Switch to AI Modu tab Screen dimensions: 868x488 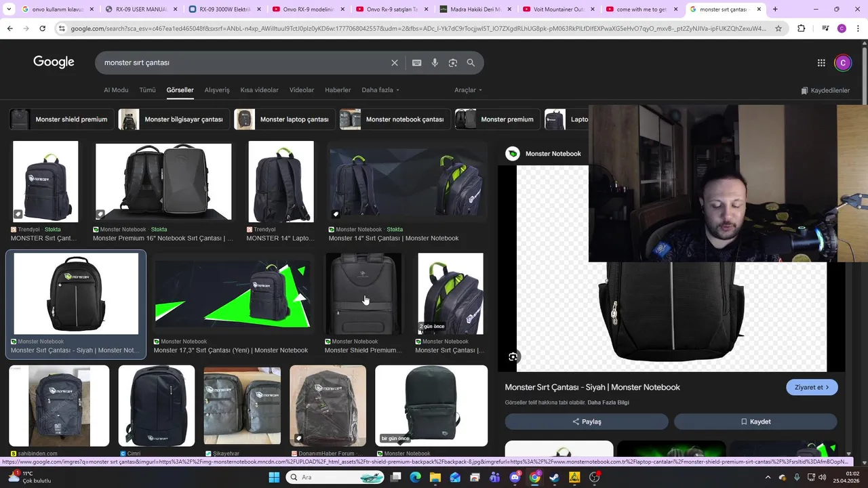tap(116, 90)
